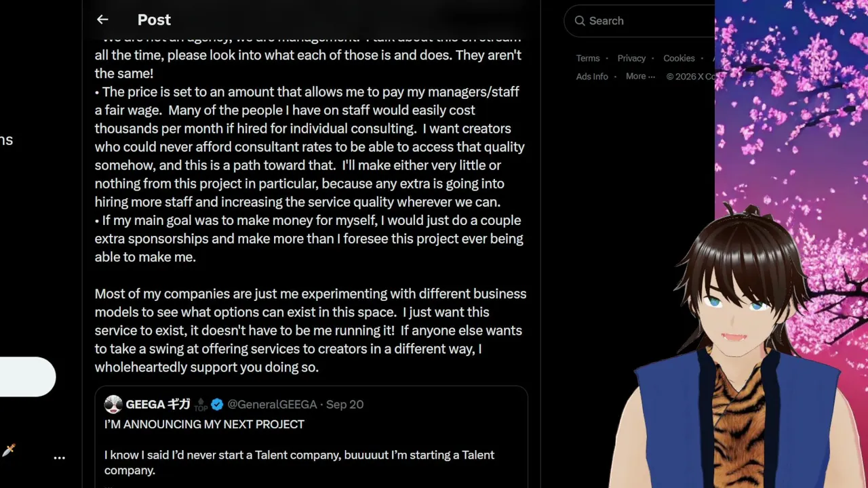Click the Sep 20 timestamp of quoted post
The image size is (868, 488).
tap(344, 405)
